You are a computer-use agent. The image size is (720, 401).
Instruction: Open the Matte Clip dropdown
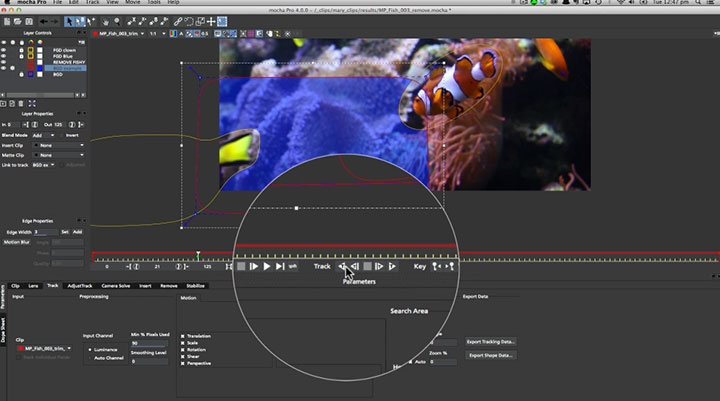coord(59,155)
